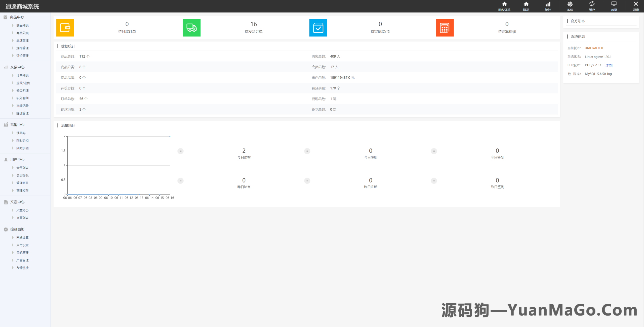Click the green truck icon for 待发货订单
Viewport: 644px width, 327px height.
pos(191,28)
